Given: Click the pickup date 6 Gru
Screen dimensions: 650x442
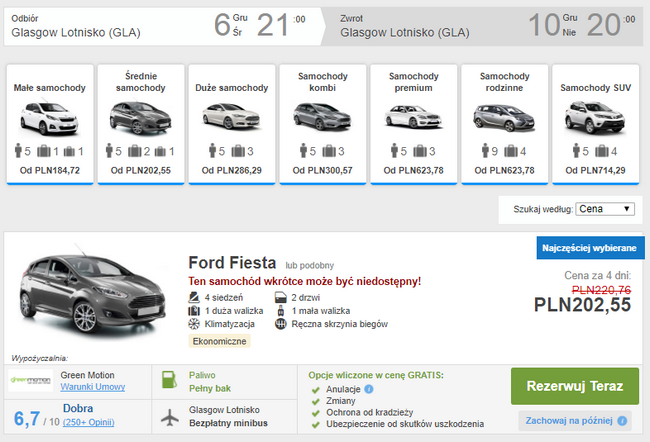Looking at the screenshot, I should (x=230, y=25).
